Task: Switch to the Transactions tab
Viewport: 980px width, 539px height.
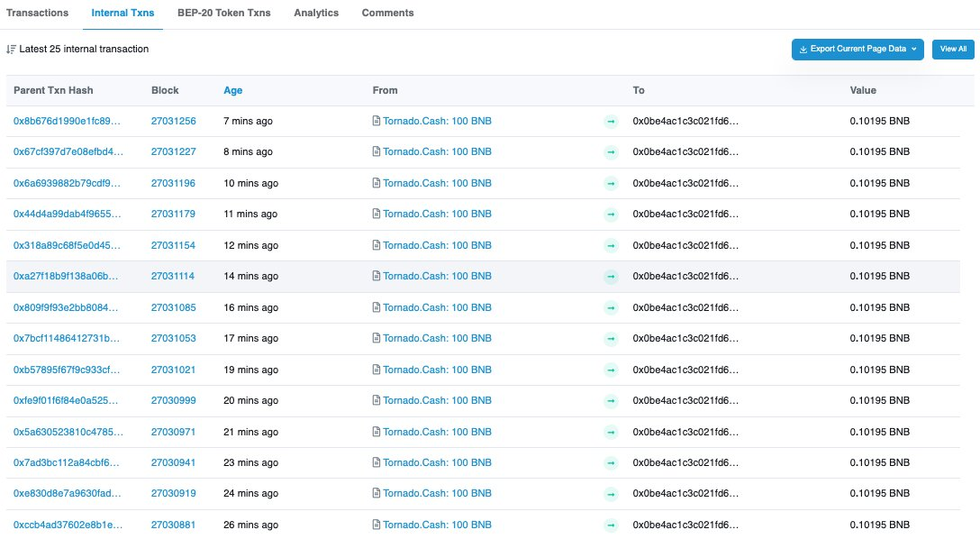Action: point(37,14)
